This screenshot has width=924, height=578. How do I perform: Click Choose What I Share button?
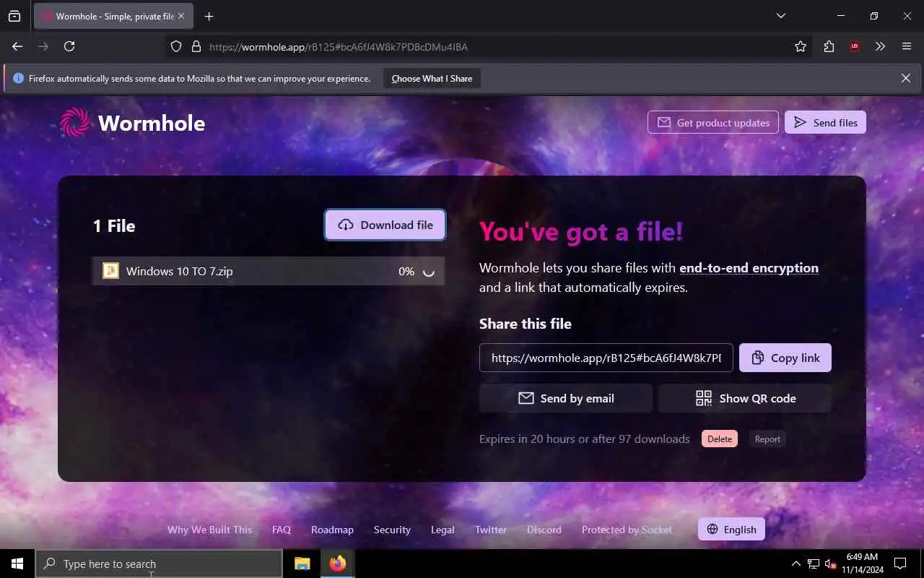coord(432,78)
